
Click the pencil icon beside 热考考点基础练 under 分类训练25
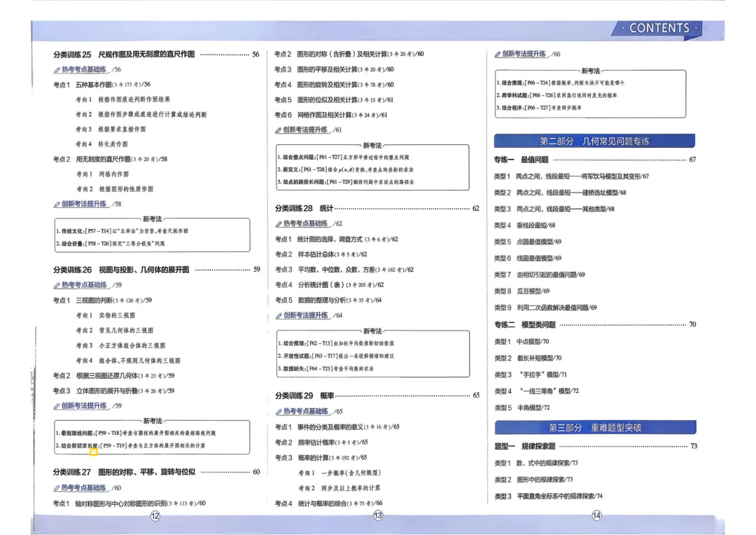pos(58,69)
